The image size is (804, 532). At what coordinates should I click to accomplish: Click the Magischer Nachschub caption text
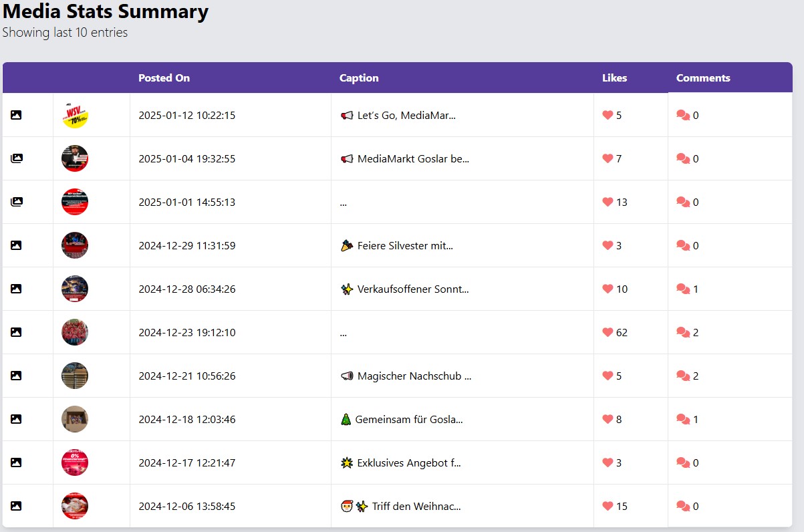[x=414, y=376]
